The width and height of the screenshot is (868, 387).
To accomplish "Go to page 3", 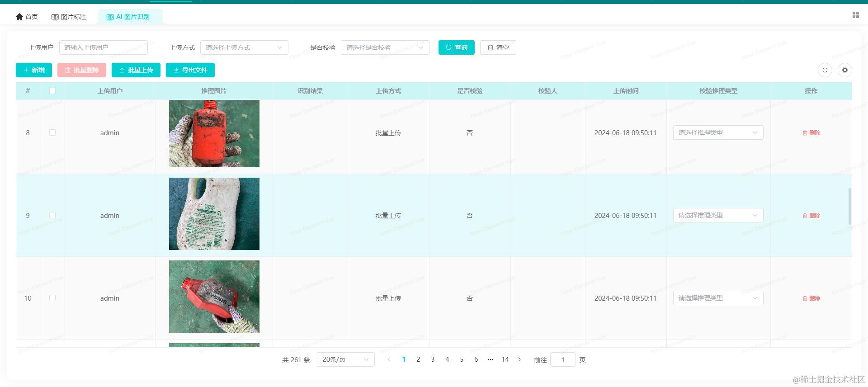I will tap(433, 359).
